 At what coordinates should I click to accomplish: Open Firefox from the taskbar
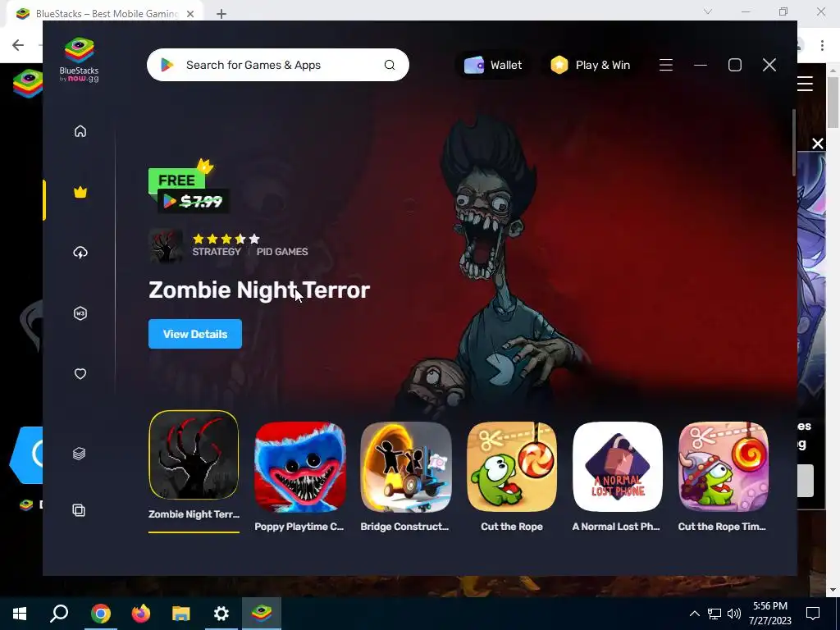(x=141, y=614)
